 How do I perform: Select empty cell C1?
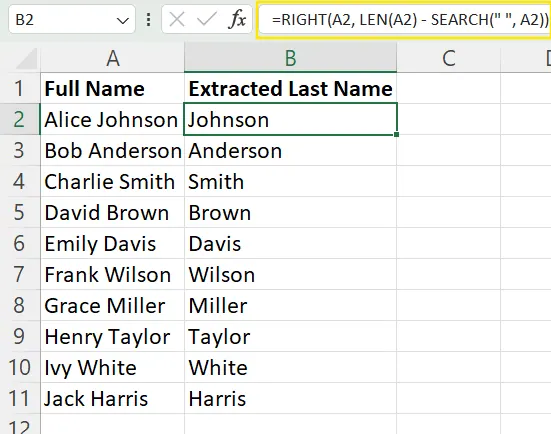click(449, 88)
